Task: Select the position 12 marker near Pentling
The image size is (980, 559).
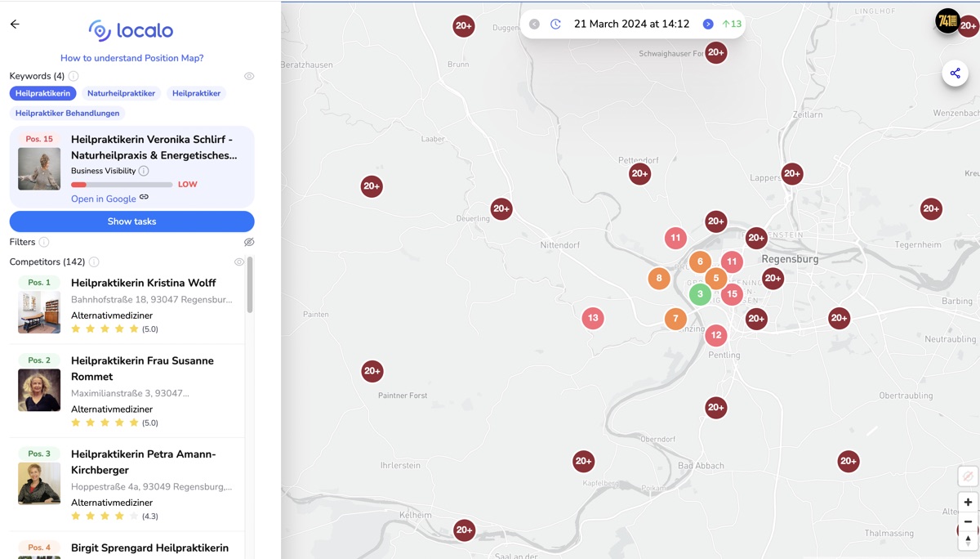Action: (x=716, y=334)
